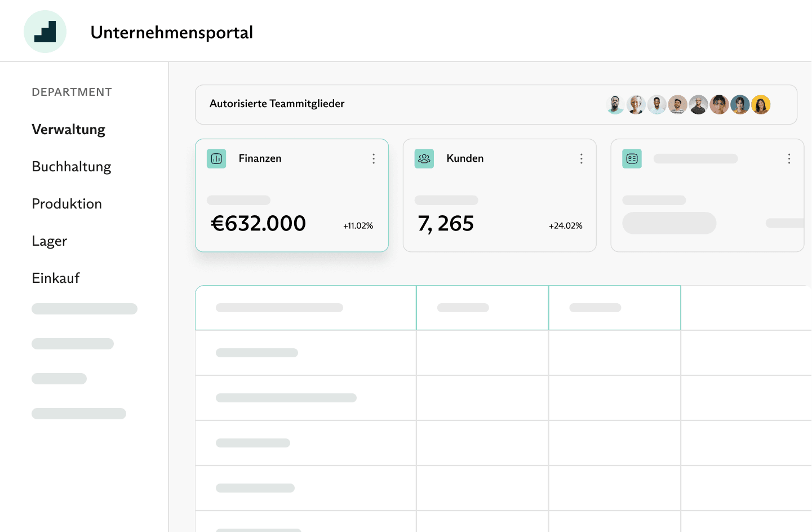Image resolution: width=812 pixels, height=532 pixels.
Task: Click the Unternehmensportal title
Action: pos(172,33)
